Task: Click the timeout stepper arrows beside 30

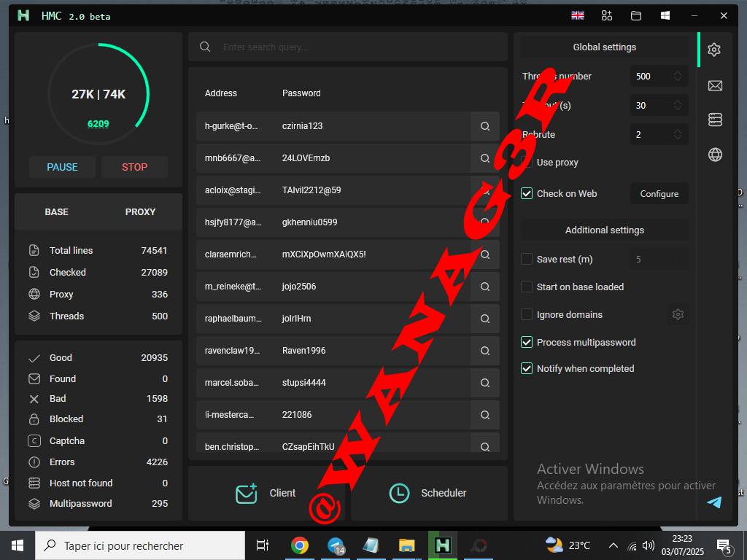Action: coord(678,105)
